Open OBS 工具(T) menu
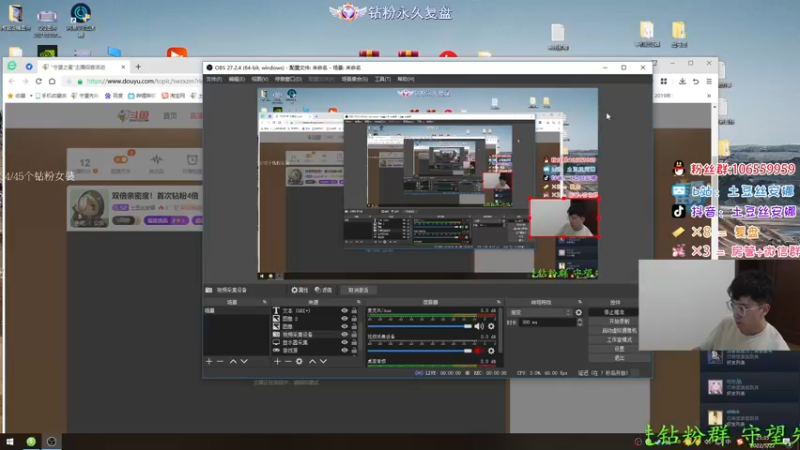 click(x=383, y=79)
